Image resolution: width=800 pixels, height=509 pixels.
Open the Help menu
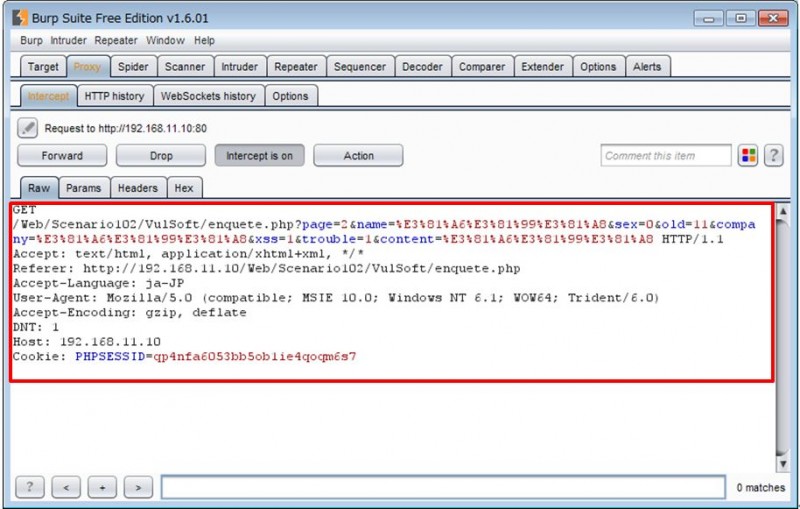pos(204,40)
